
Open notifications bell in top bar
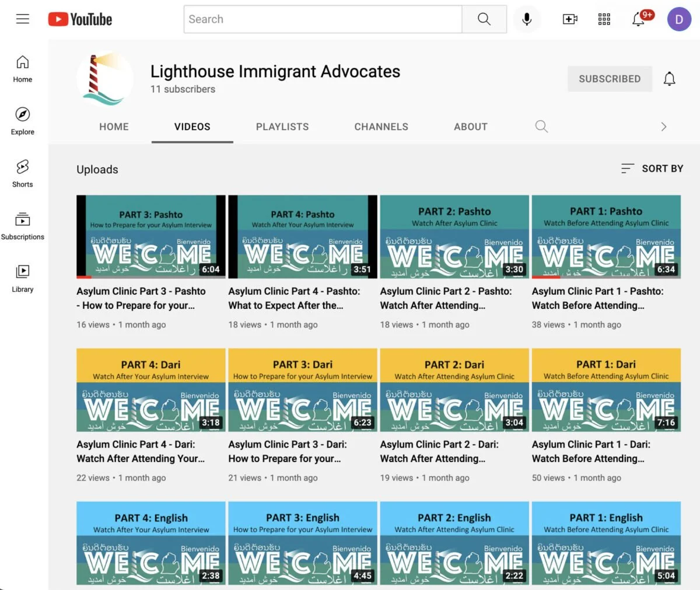pos(639,19)
